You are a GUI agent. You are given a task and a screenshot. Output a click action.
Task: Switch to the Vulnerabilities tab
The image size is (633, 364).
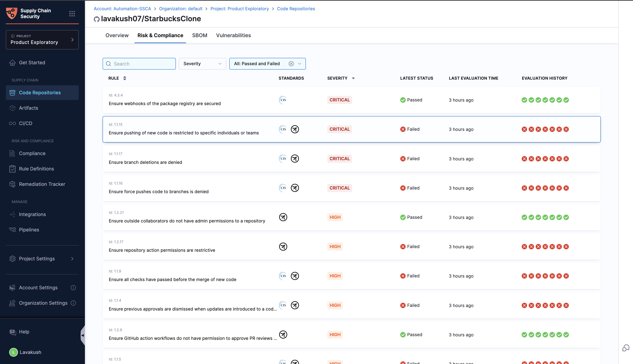233,36
